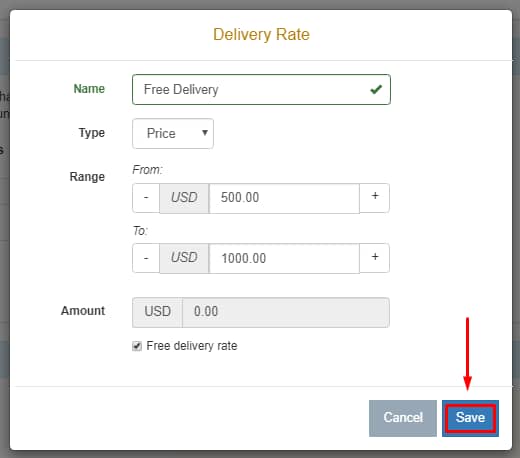This screenshot has width=520, height=458.
Task: Increase the From range with plus button
Action: pyautogui.click(x=374, y=198)
